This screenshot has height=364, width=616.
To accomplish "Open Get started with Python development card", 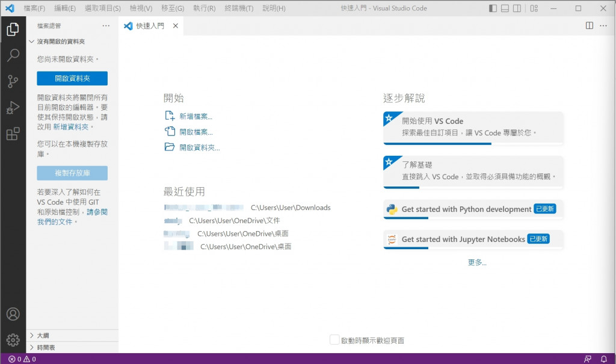I will pos(473,209).
